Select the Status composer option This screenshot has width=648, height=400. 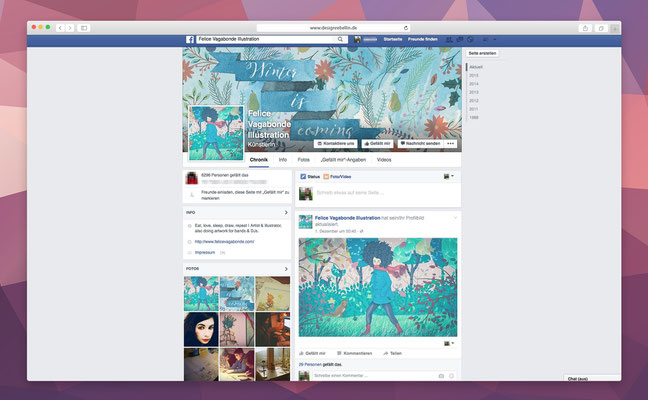coord(310,176)
